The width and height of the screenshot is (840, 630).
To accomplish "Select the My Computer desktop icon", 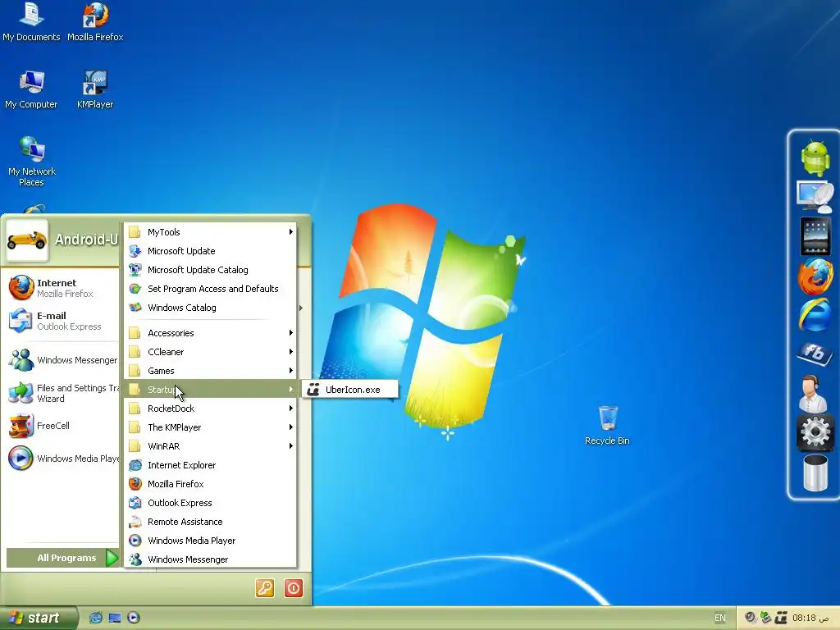I will (31, 89).
